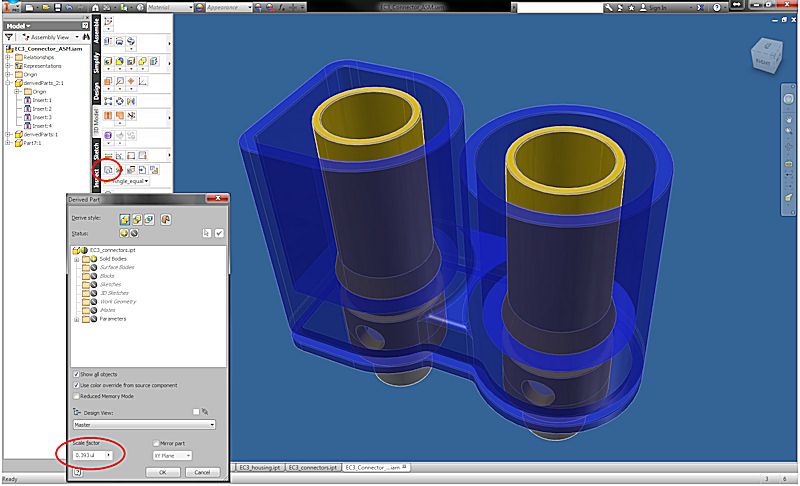Choose the work surface derive style icon
The image size is (800, 486).
pyautogui.click(x=165, y=219)
